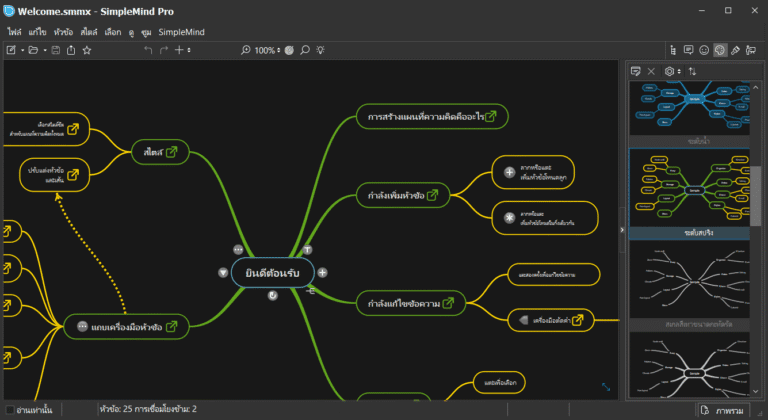
Task: Open the สไตล์ menu
Action: [x=89, y=32]
